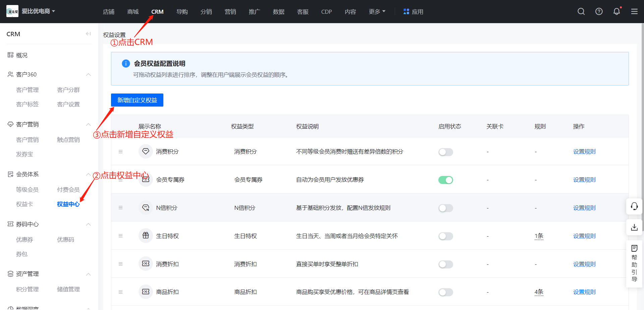
Task: Click the 商品折扣 row icon
Action: pyautogui.click(x=146, y=292)
